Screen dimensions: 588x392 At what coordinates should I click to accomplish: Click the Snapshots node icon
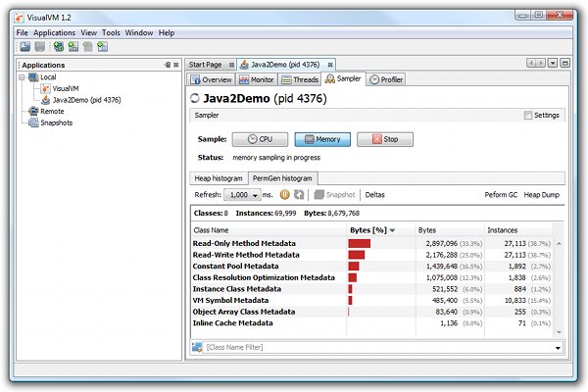32,123
